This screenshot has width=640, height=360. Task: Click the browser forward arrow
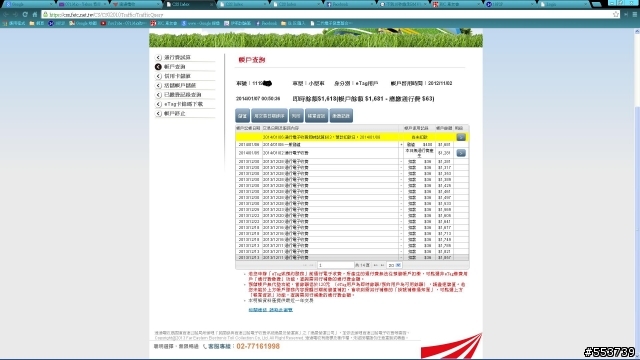[15, 14]
